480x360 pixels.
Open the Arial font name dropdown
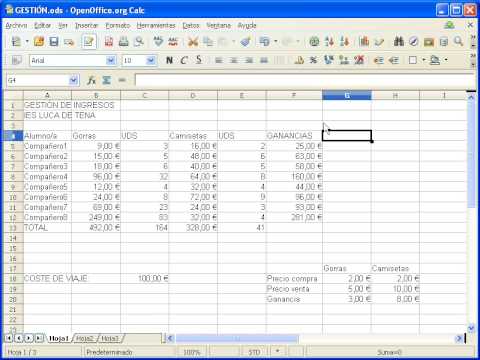pyautogui.click(x=111, y=60)
